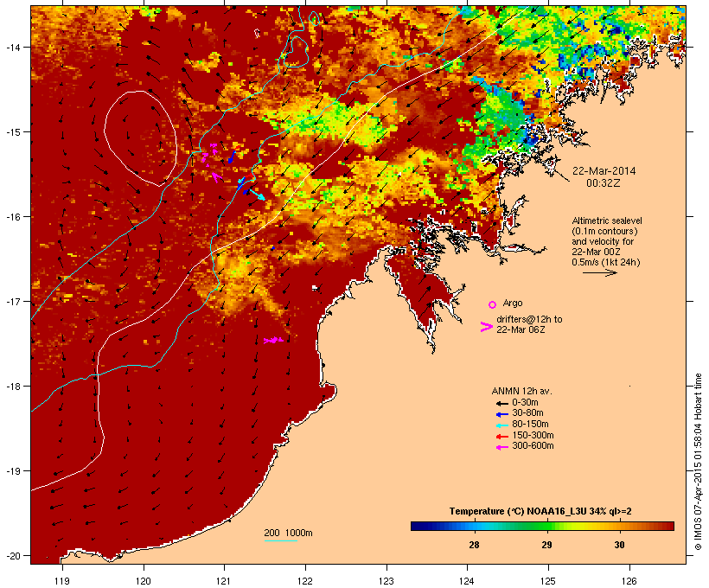Click latitude axis label -14
Viewport: 709px width, 588px height.
(12, 47)
